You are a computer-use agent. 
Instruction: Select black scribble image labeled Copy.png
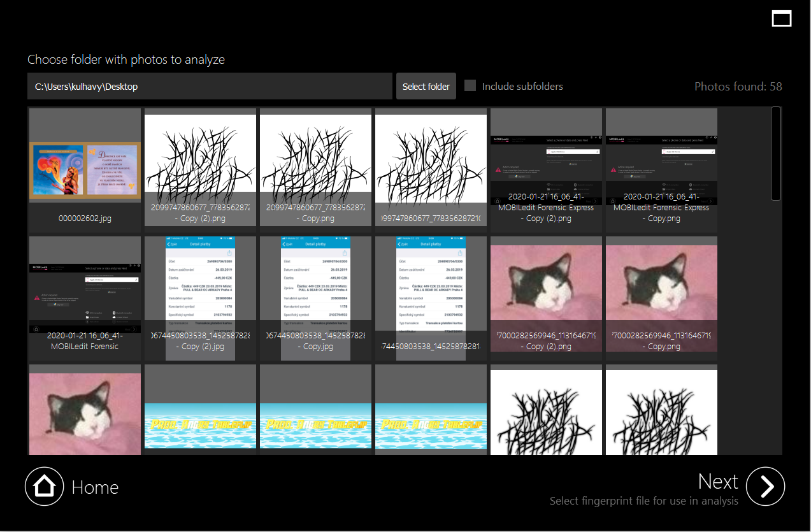tap(315, 169)
